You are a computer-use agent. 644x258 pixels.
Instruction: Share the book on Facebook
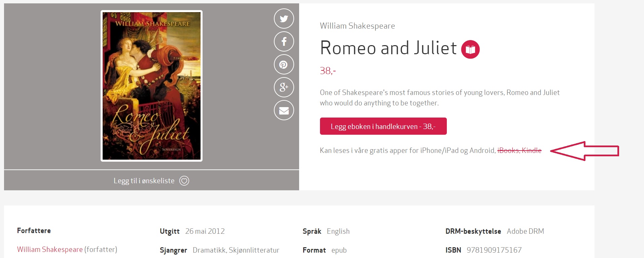pos(284,41)
